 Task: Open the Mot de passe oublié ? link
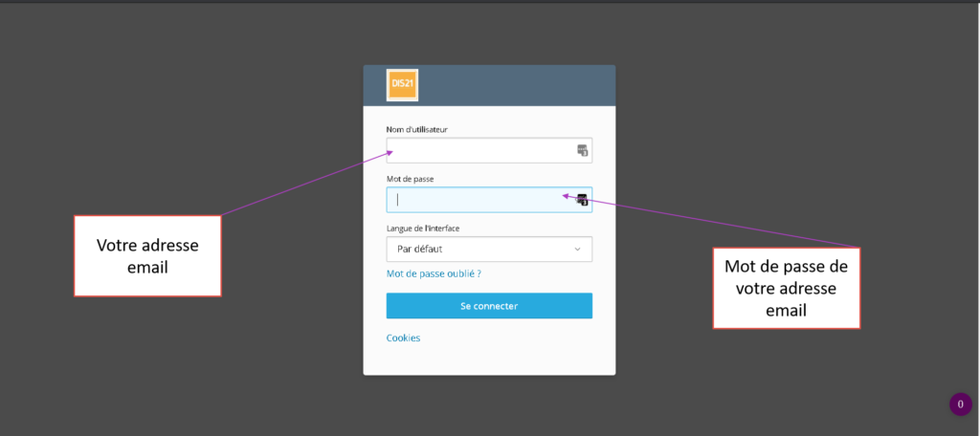[434, 274]
